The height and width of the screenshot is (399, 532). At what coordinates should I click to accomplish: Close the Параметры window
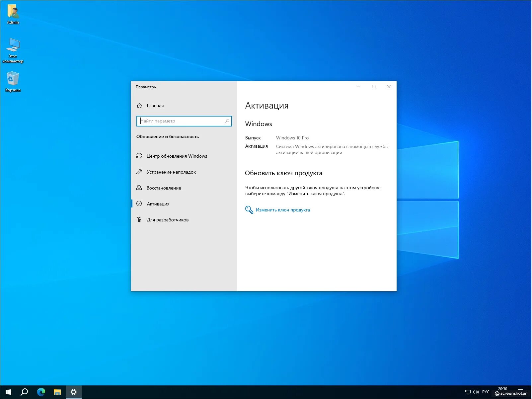click(x=389, y=87)
